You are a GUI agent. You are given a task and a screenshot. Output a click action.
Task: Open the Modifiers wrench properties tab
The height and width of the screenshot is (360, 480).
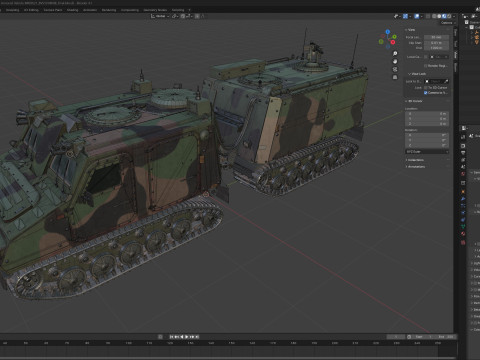point(463,199)
